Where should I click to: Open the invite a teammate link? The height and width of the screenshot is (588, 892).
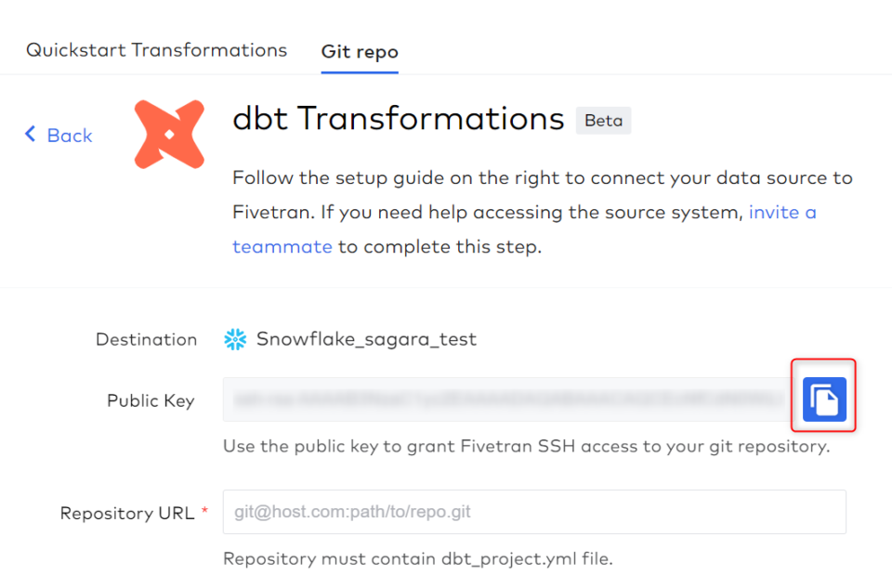pyautogui.click(x=782, y=213)
